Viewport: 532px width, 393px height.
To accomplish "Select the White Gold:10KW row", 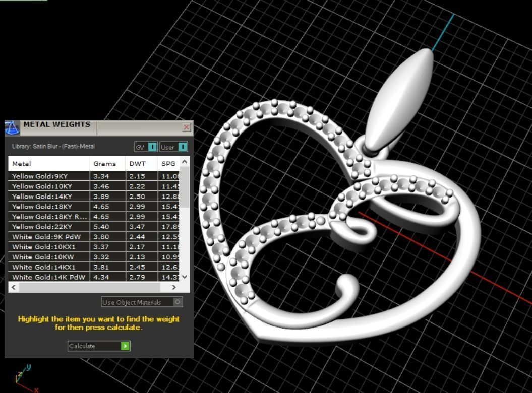I will pos(94,257).
